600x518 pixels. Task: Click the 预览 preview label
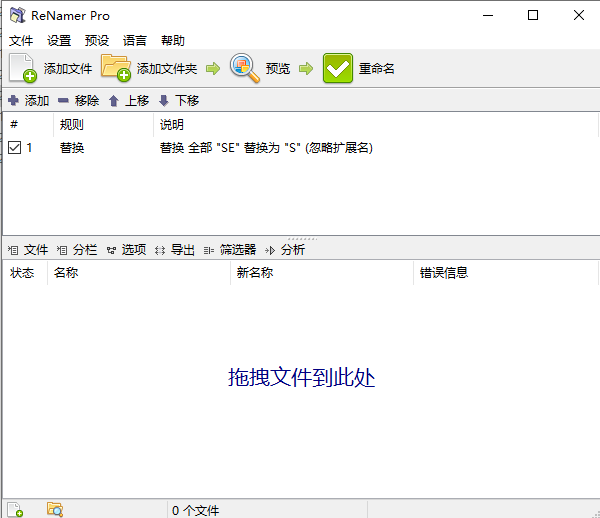[278, 68]
